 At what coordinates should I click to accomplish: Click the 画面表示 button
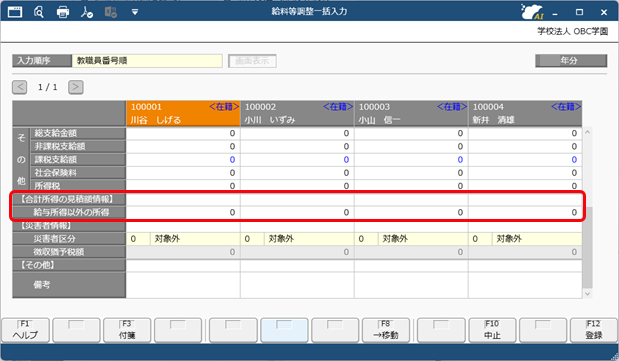point(252,61)
